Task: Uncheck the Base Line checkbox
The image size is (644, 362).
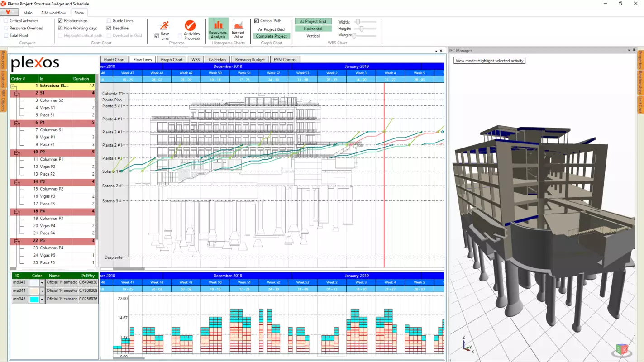Action: pos(157,36)
